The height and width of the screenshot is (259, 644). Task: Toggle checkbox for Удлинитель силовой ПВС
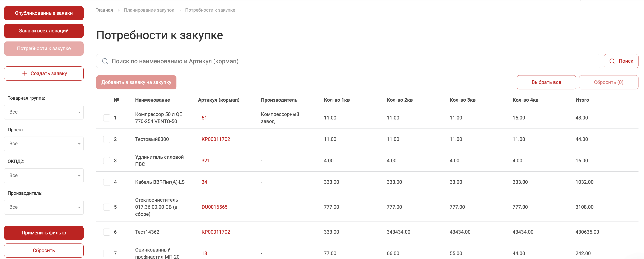107,161
